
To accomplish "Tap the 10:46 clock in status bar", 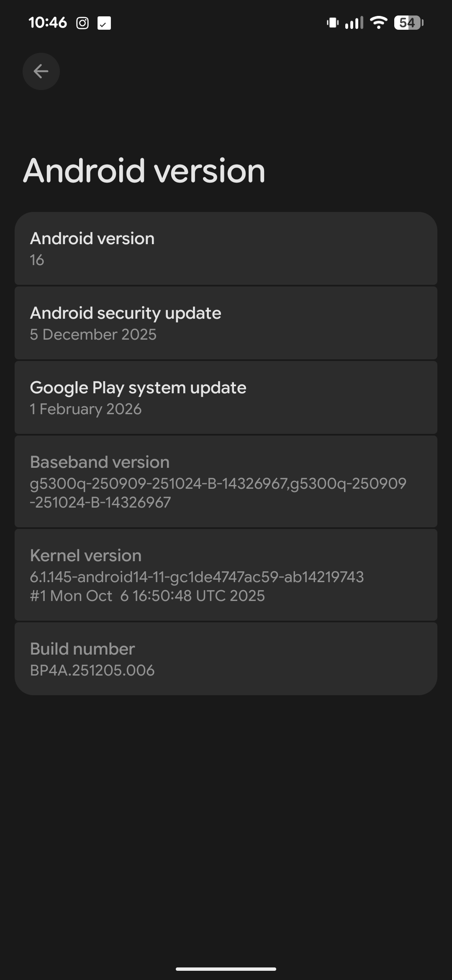I will 48,23.
